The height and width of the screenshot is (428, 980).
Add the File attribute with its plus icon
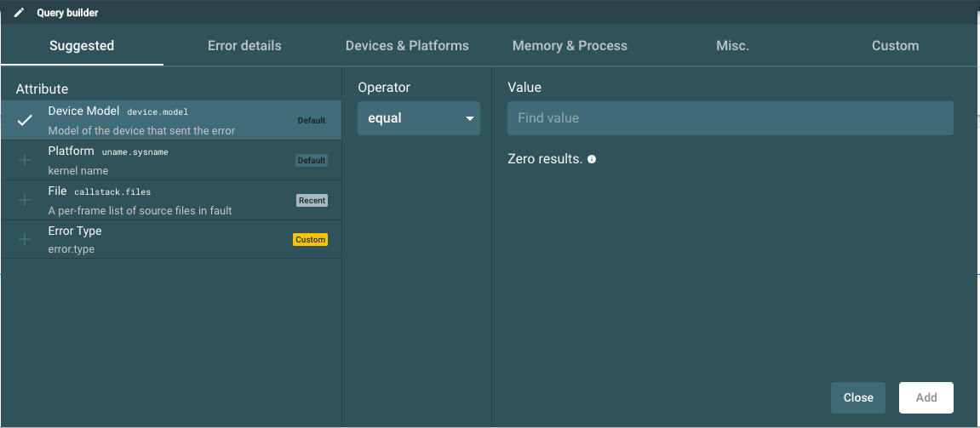(x=25, y=200)
